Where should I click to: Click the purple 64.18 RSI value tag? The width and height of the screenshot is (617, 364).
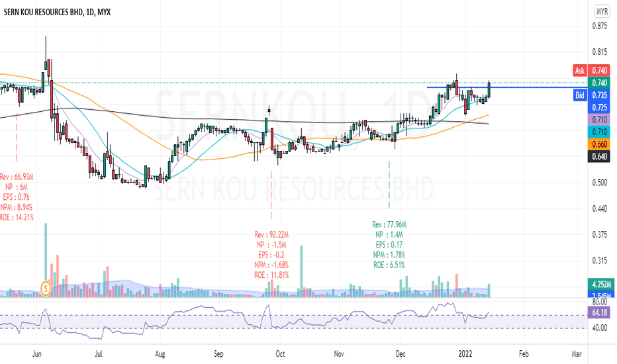[x=599, y=313]
